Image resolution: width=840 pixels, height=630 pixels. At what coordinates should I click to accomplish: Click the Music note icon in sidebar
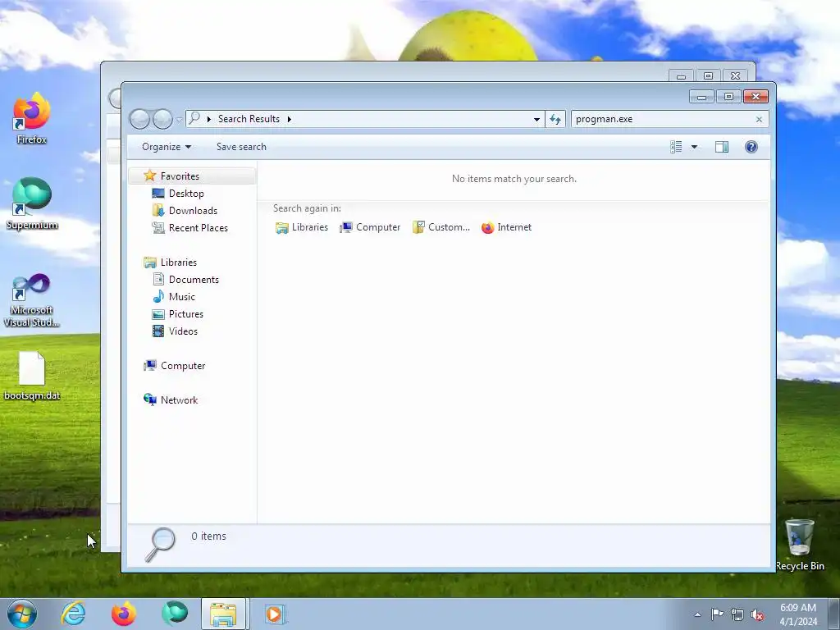click(x=158, y=296)
